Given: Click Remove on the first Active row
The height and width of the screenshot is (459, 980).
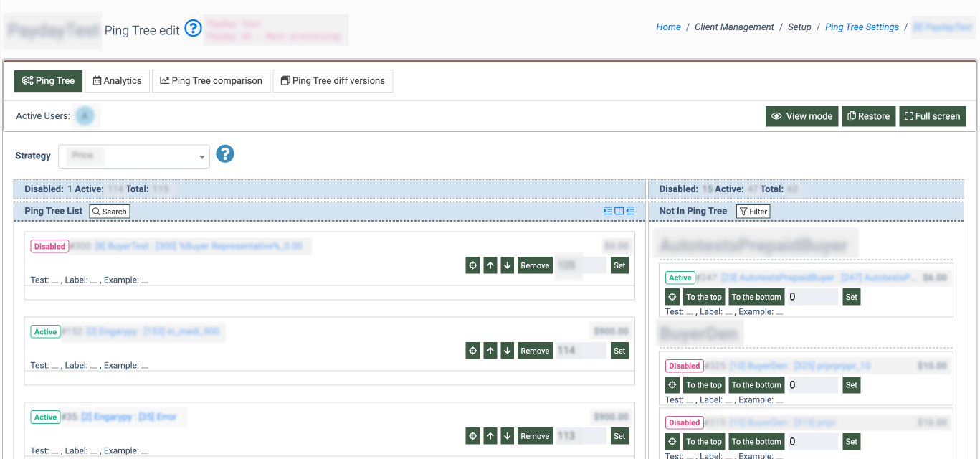Looking at the screenshot, I should pos(535,351).
